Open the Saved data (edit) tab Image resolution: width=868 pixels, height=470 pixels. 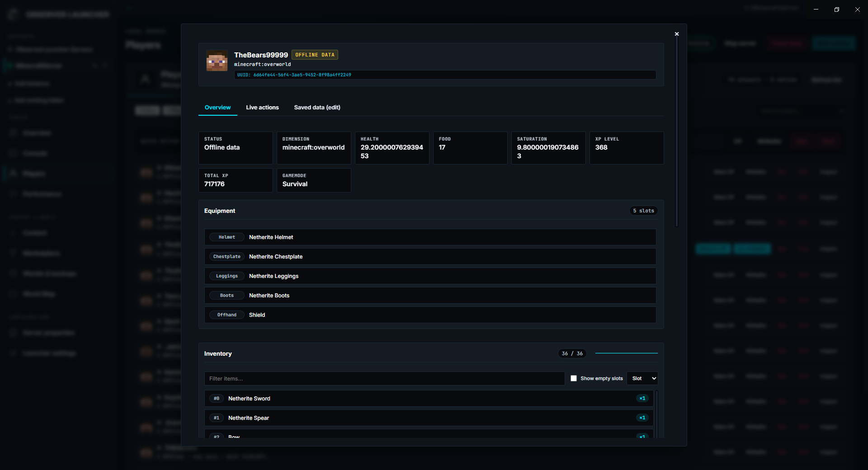tap(317, 108)
